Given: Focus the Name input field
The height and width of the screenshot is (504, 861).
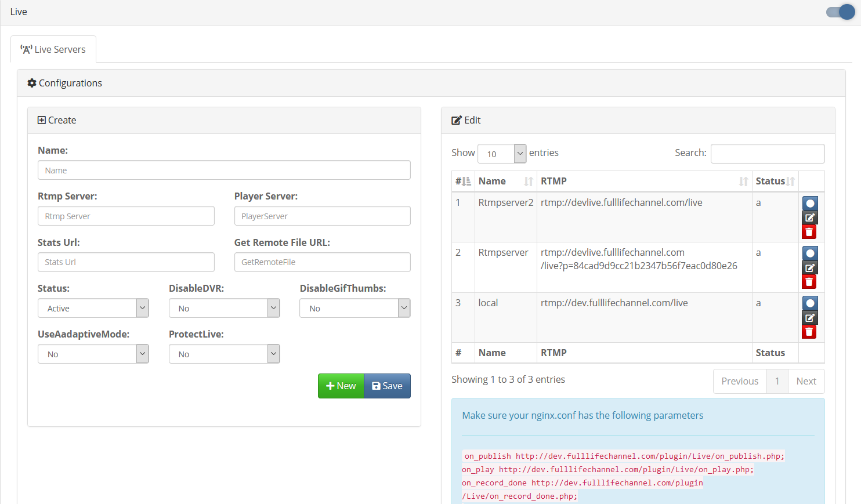Looking at the screenshot, I should tap(224, 170).
